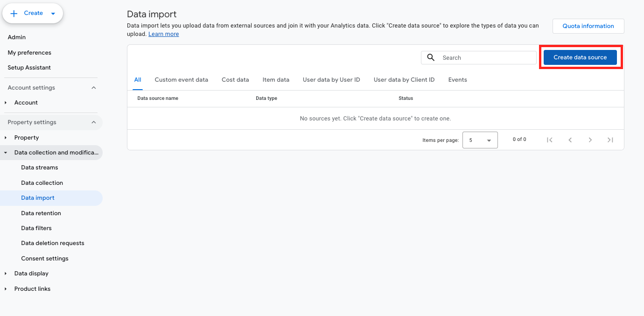The height and width of the screenshot is (316, 644).
Task: Click the next page arrow
Action: coord(590,140)
